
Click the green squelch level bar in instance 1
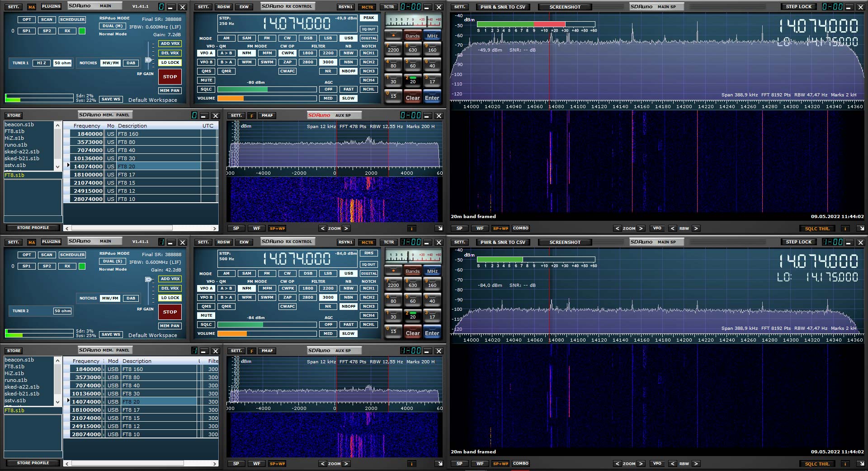click(240, 324)
